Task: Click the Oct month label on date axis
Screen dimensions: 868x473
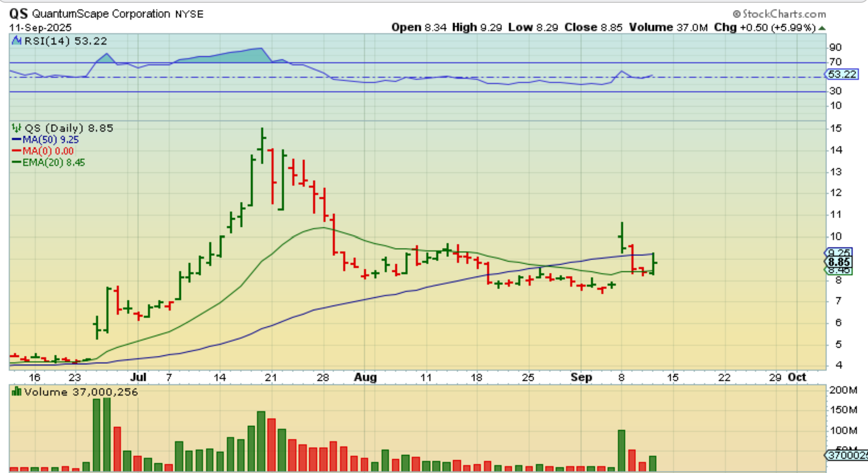Action: 797,378
